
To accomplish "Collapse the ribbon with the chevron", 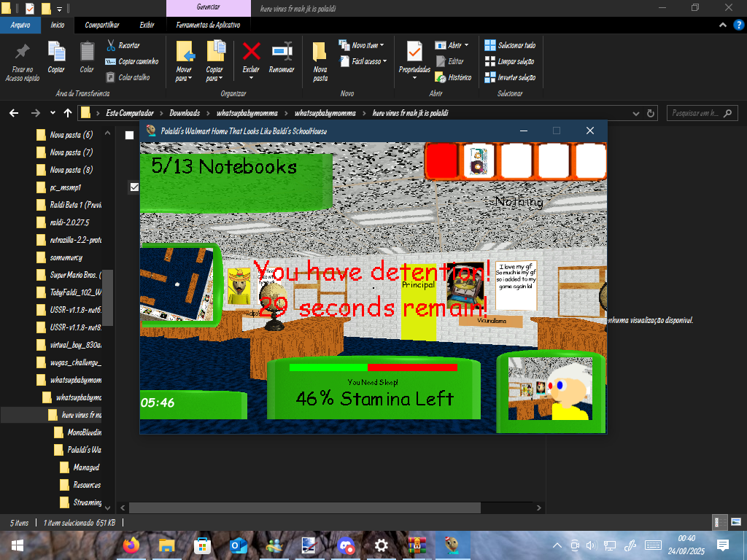I will [723, 25].
